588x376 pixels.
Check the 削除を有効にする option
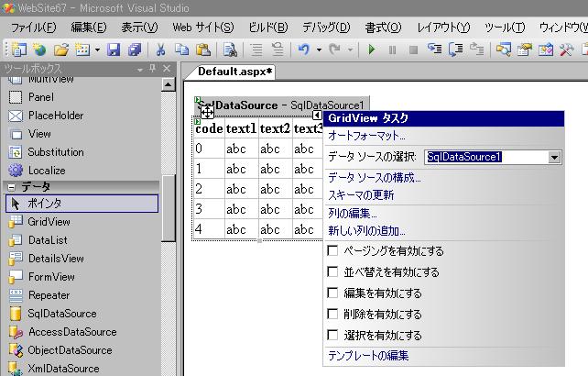pyautogui.click(x=332, y=314)
